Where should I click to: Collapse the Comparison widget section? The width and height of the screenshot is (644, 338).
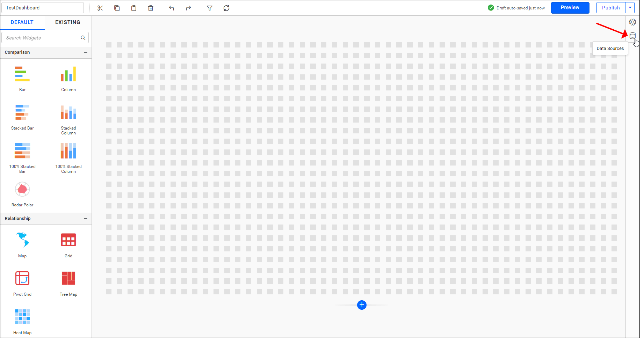[x=86, y=52]
